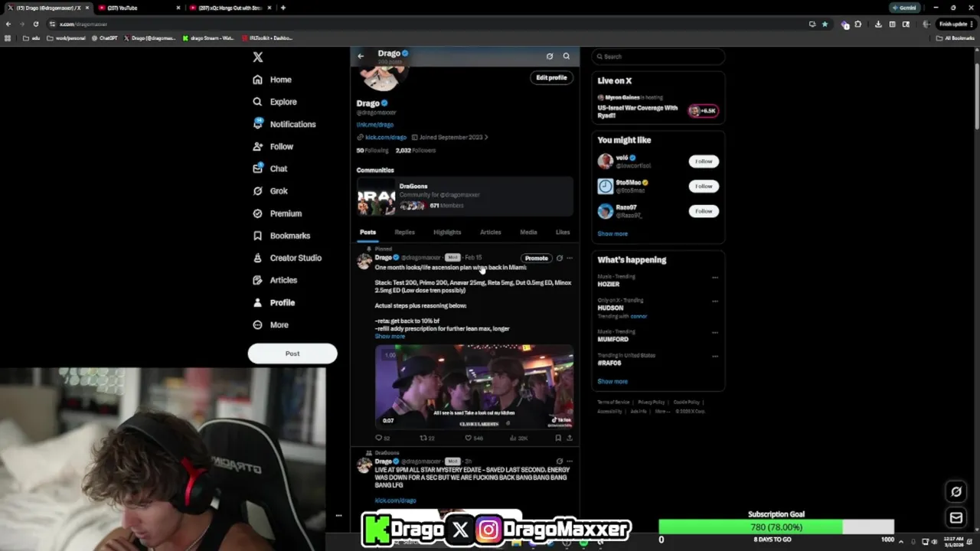Screen dimensions: 980x551
Task: Open the #RAF06 trending topic
Action: (609, 364)
